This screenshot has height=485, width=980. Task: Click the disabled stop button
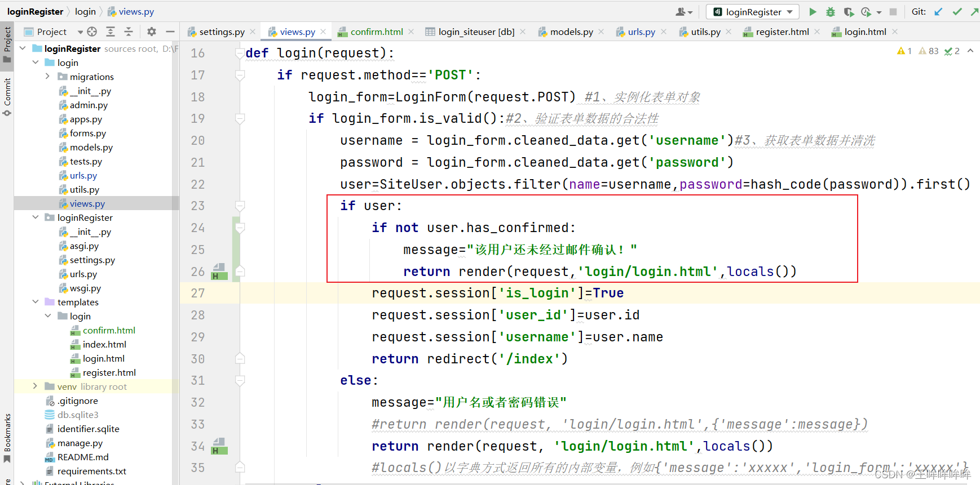893,12
